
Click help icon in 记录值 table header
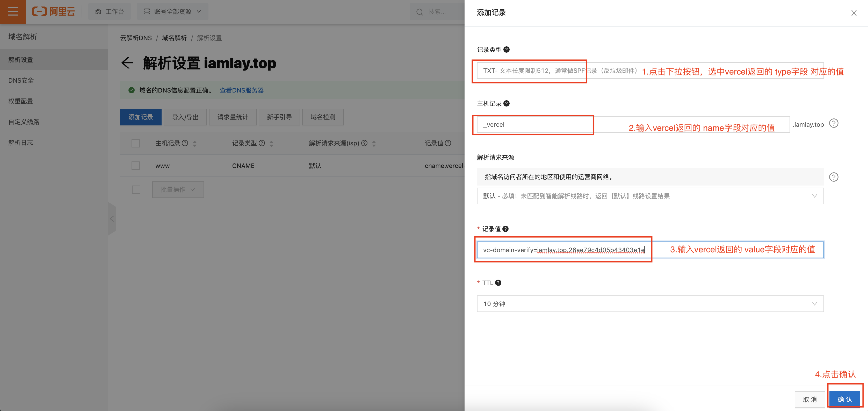click(x=448, y=143)
